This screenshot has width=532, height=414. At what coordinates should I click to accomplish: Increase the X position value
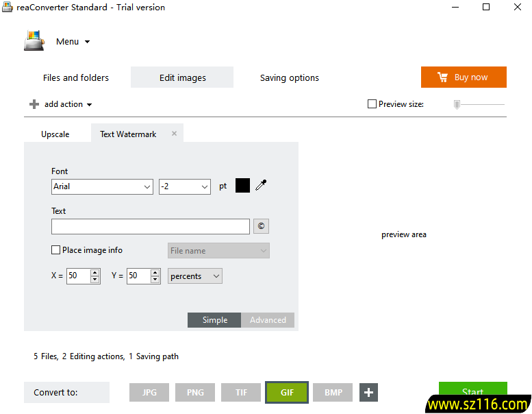(95, 273)
